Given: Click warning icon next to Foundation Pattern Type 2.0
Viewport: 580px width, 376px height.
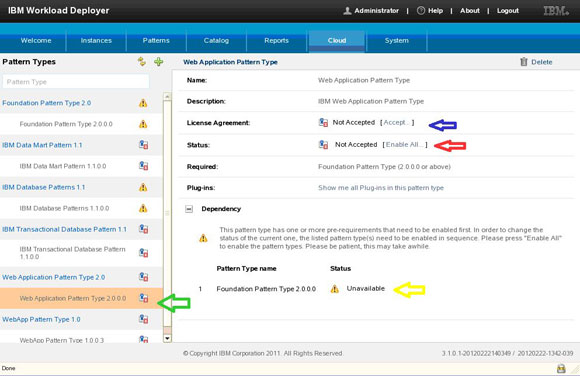Looking at the screenshot, I should (x=143, y=103).
